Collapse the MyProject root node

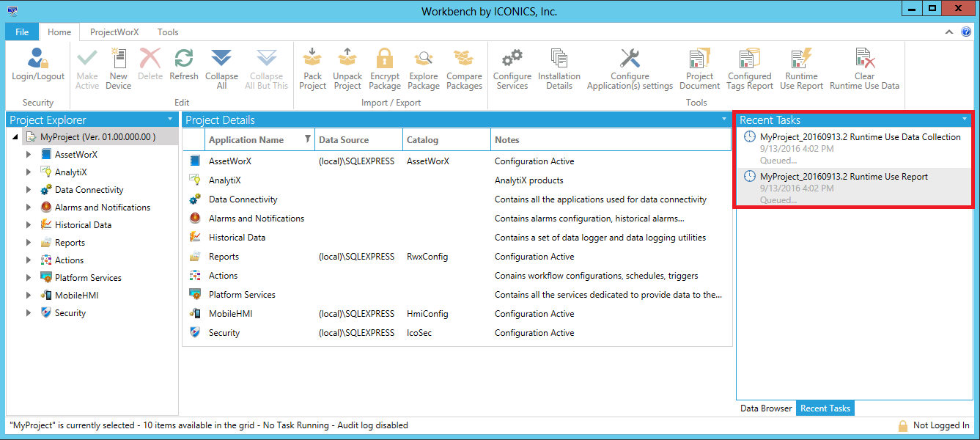click(x=16, y=137)
